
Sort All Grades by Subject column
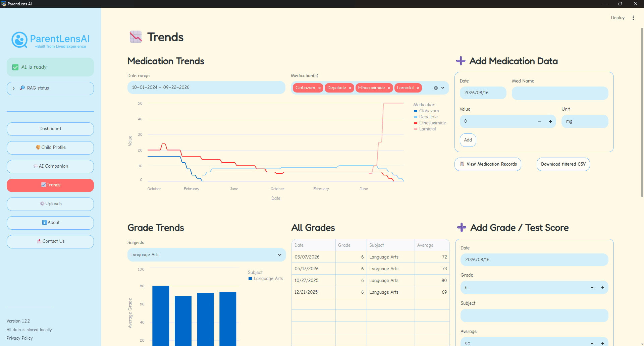pyautogui.click(x=391, y=245)
